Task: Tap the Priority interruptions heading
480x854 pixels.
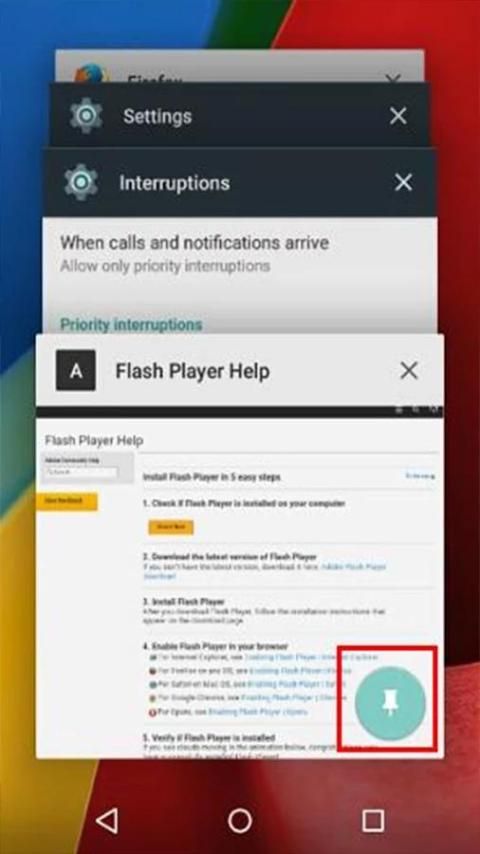Action: point(131,324)
